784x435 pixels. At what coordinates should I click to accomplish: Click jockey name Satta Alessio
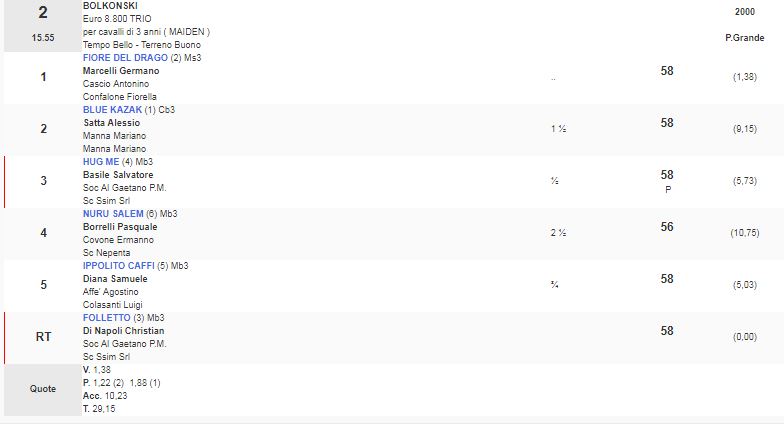click(x=111, y=123)
